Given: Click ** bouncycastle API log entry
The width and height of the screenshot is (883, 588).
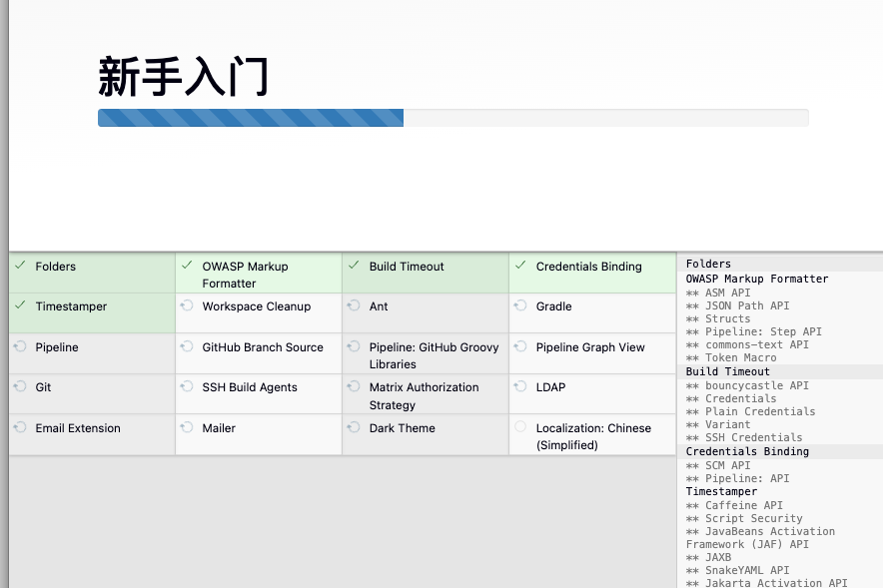Looking at the screenshot, I should [x=747, y=385].
